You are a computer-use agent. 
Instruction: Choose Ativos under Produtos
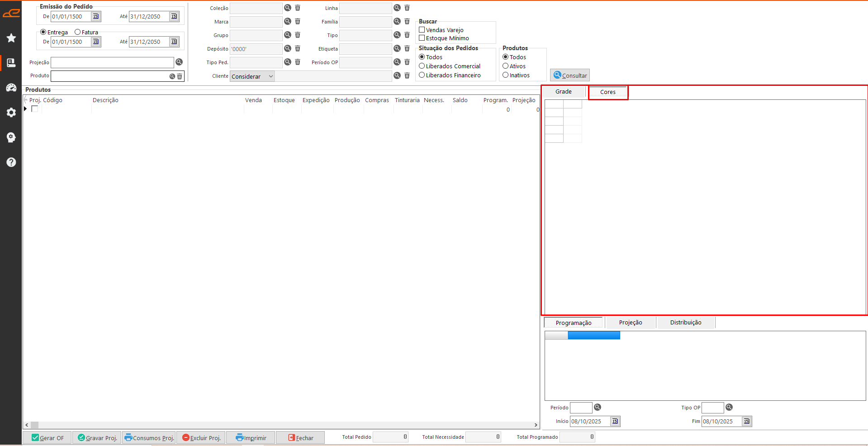(506, 66)
